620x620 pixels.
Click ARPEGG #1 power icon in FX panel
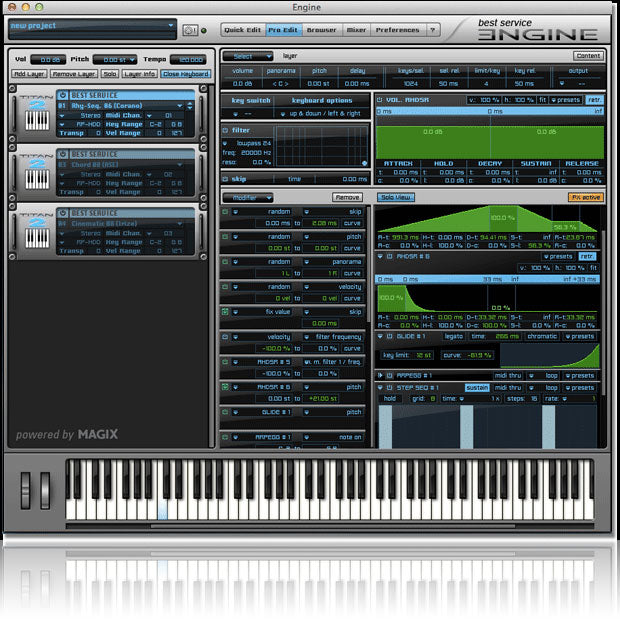(x=389, y=376)
